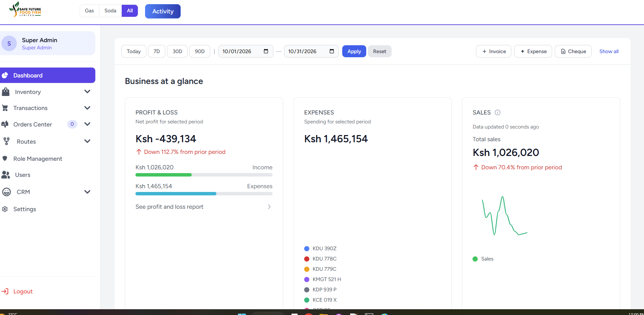Expand the Routes menu chevron
Screen dimensions: 644x315
coord(87,141)
